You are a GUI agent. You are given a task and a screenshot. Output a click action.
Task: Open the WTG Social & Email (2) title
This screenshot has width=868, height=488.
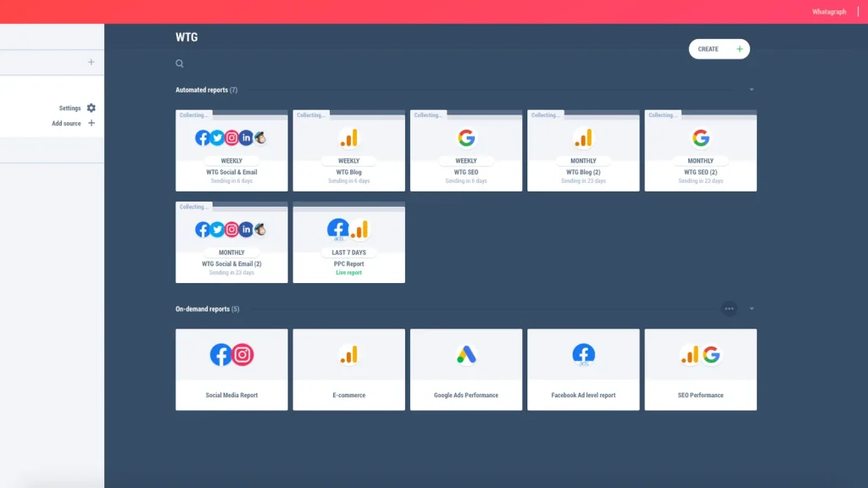(x=231, y=264)
